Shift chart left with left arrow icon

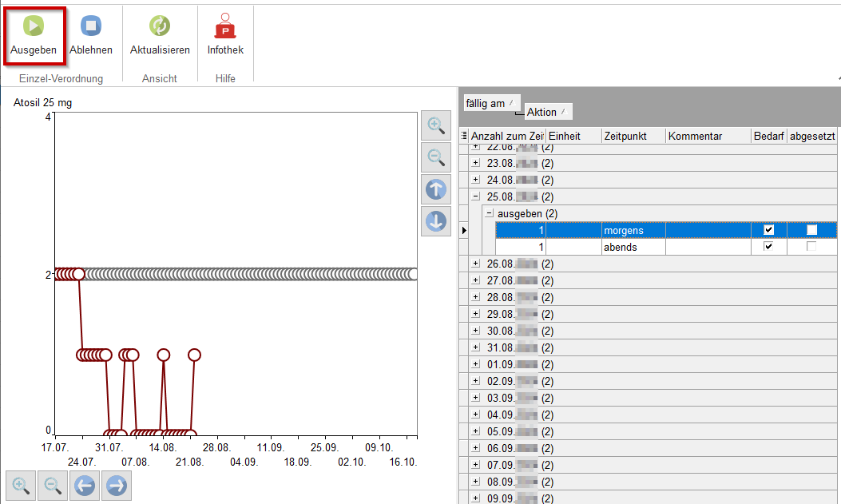pos(85,485)
